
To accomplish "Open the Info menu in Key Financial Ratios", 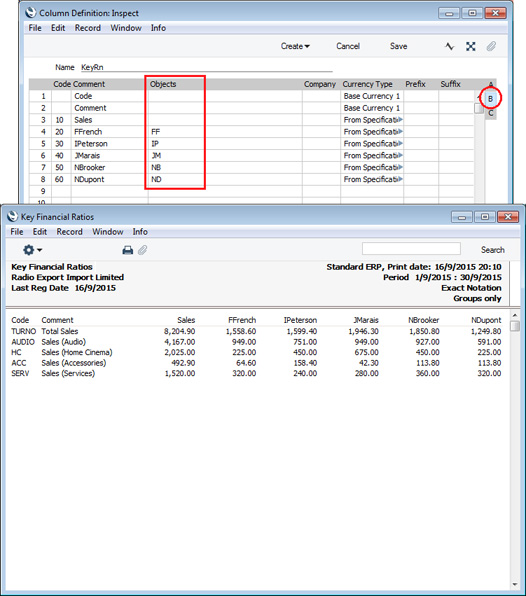I will click(x=140, y=232).
